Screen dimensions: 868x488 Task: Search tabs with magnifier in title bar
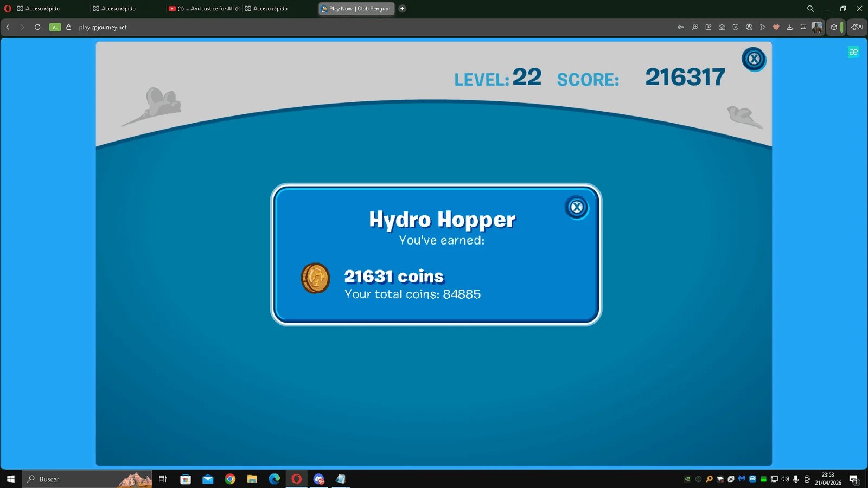coord(810,9)
